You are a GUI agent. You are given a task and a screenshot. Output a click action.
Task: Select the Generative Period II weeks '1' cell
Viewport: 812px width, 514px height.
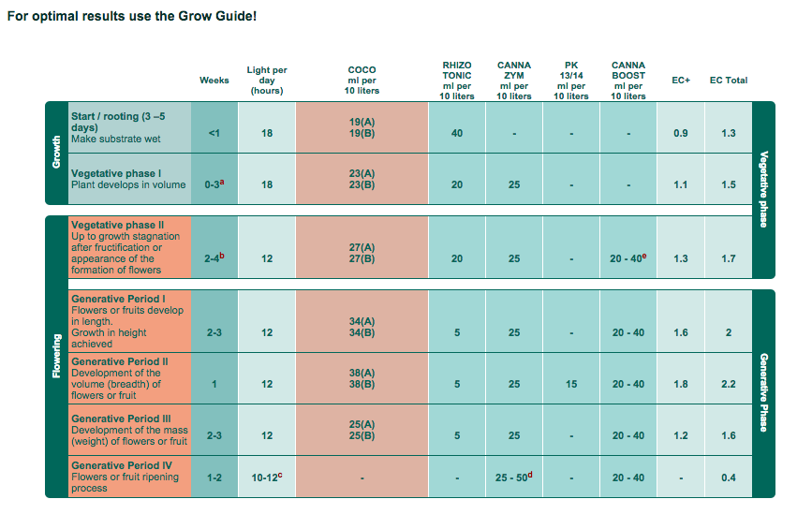[x=214, y=378]
